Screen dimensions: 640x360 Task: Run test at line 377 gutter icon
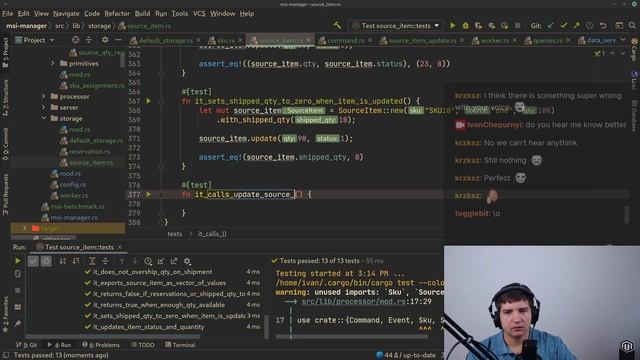(x=149, y=194)
